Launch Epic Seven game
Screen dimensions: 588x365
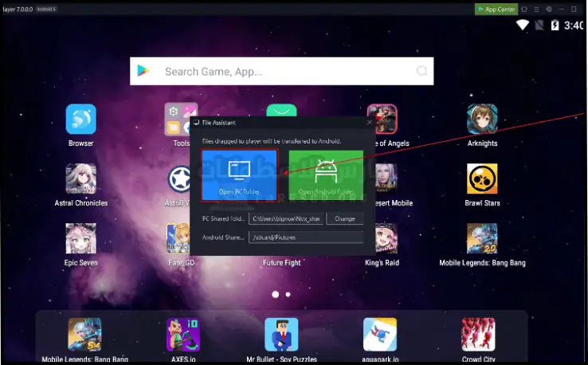(x=80, y=239)
